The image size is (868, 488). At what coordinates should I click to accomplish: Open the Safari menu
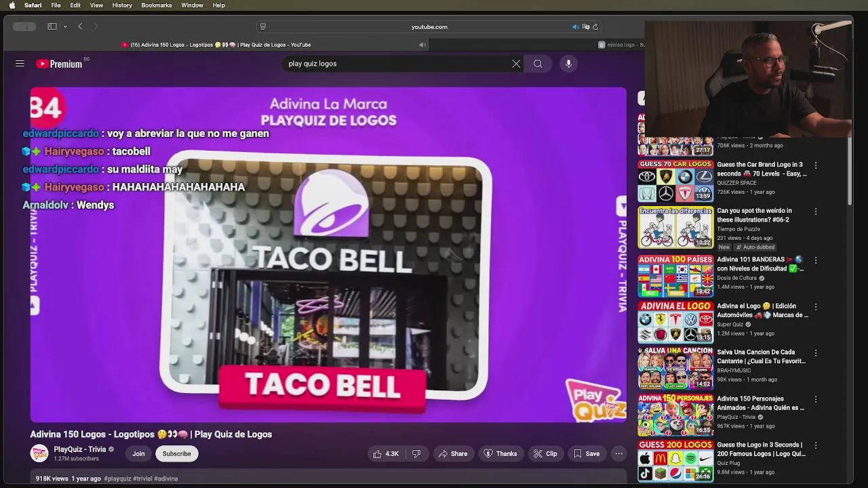point(33,5)
